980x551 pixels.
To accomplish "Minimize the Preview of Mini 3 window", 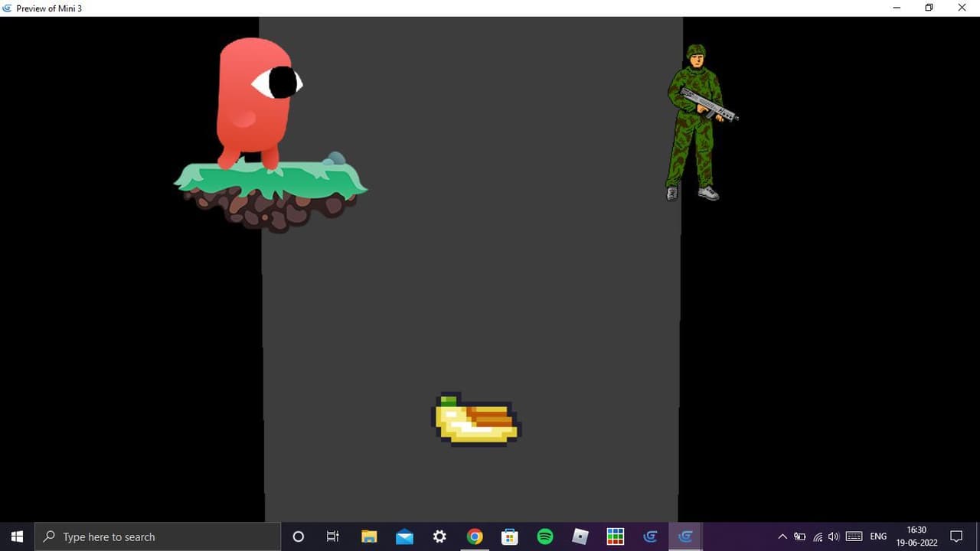I will [897, 8].
